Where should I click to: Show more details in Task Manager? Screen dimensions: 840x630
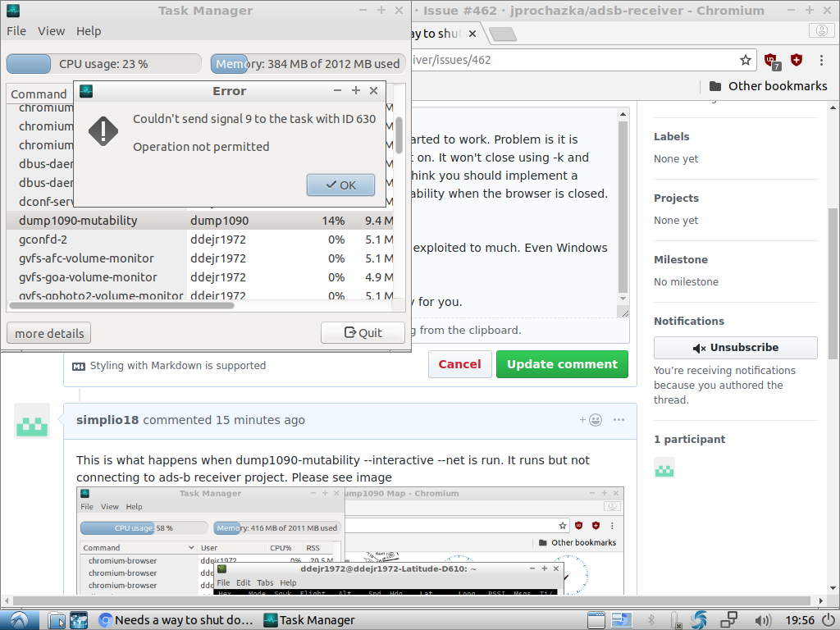coord(48,332)
